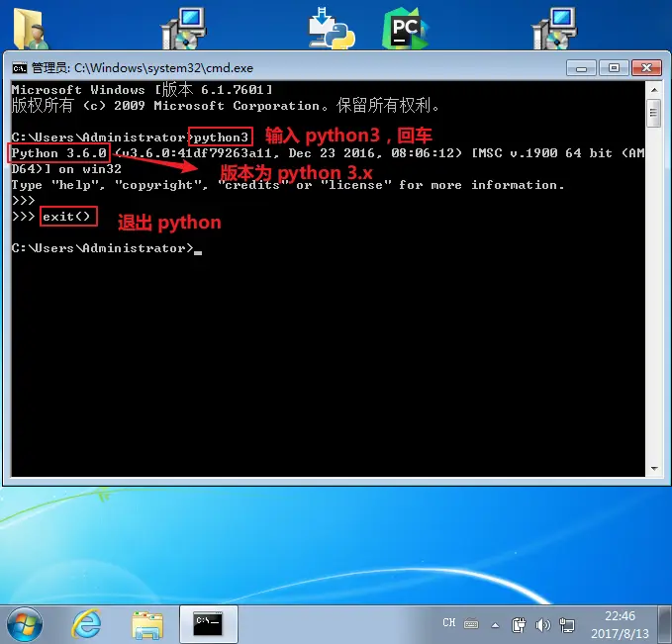Click the scrollbar down arrow
Viewport: 672px width, 644px height.
pos(654,469)
